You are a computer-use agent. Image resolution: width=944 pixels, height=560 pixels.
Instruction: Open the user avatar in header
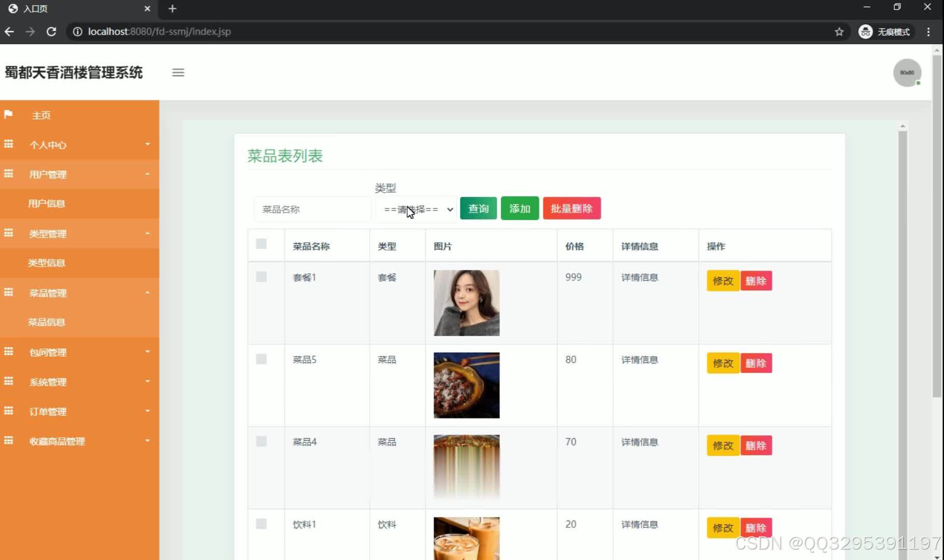pyautogui.click(x=907, y=73)
